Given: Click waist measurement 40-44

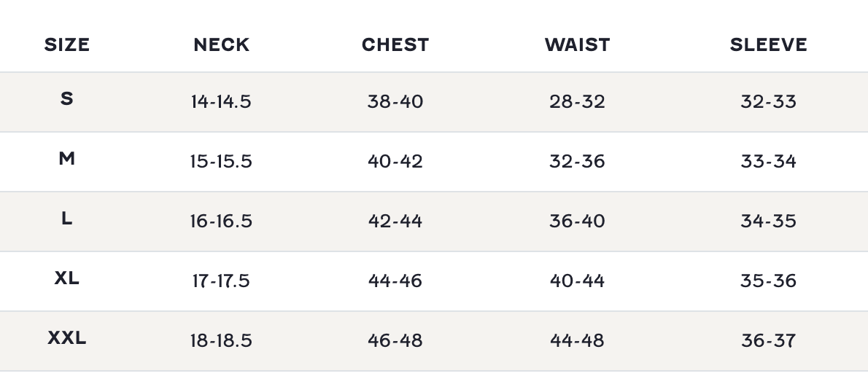Looking at the screenshot, I should tap(576, 281).
